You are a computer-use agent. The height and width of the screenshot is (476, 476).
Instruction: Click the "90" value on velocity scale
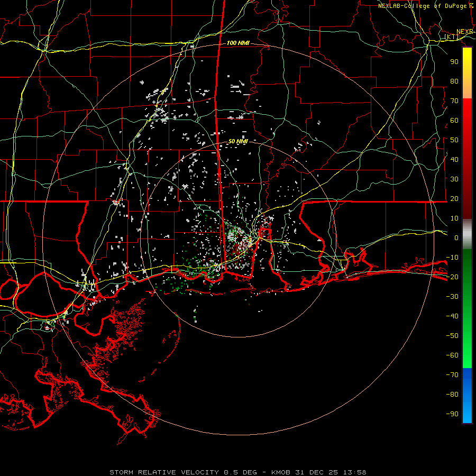(454, 62)
